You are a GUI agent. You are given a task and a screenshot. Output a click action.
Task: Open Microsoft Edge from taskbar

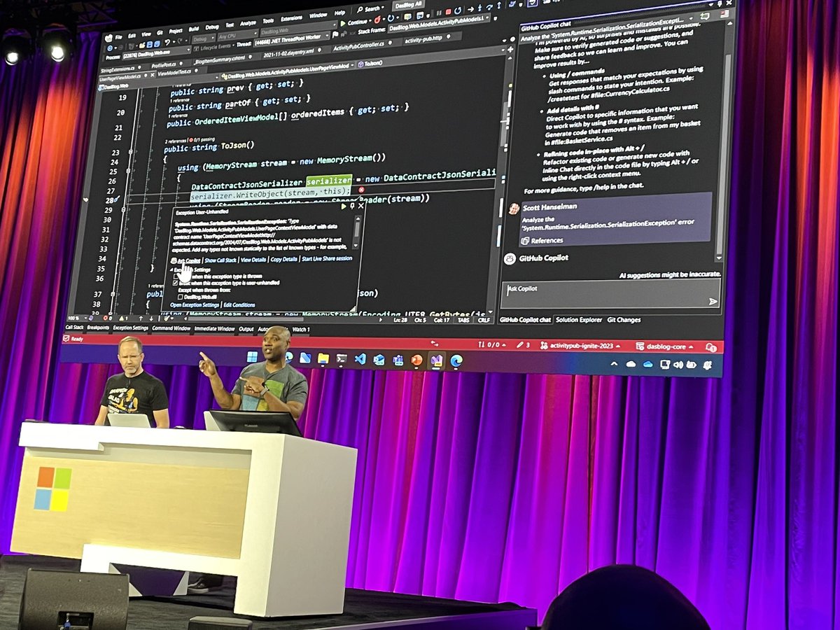456,360
